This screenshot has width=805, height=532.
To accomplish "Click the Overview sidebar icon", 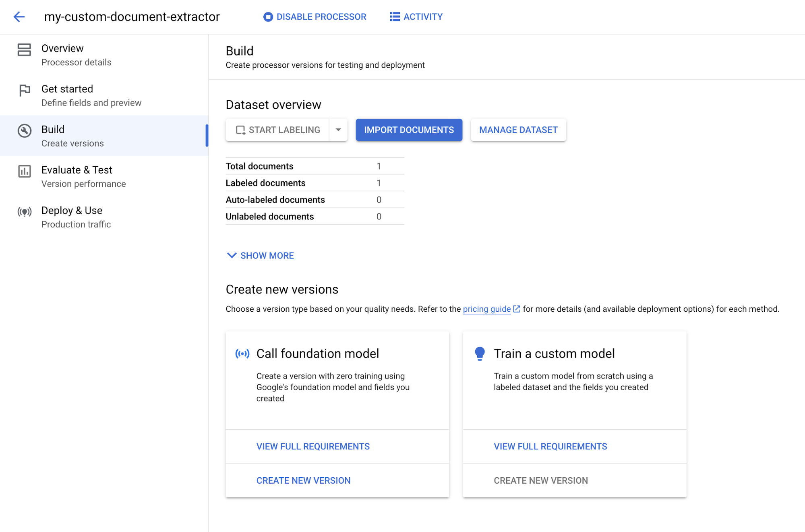I will (24, 50).
